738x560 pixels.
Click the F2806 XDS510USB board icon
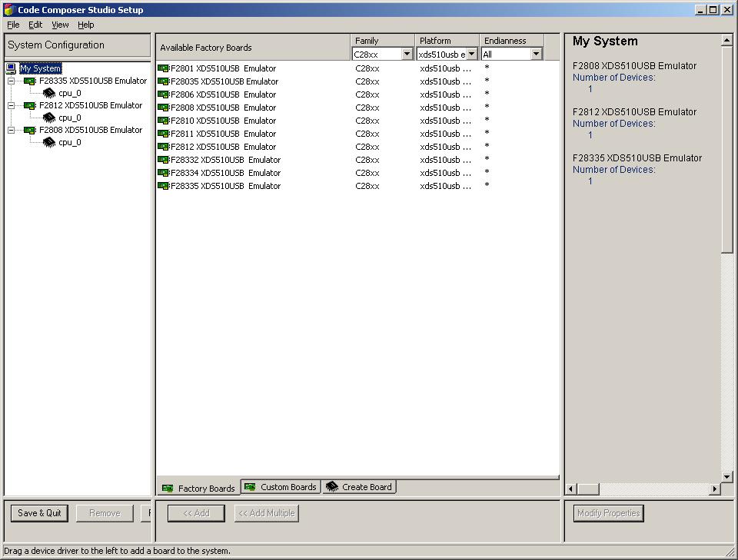(x=163, y=94)
